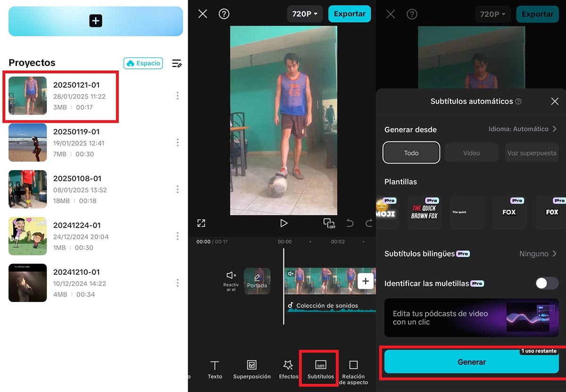Expand Subtítulos bilingües Ninguno option
566x392 pixels.
tap(538, 253)
